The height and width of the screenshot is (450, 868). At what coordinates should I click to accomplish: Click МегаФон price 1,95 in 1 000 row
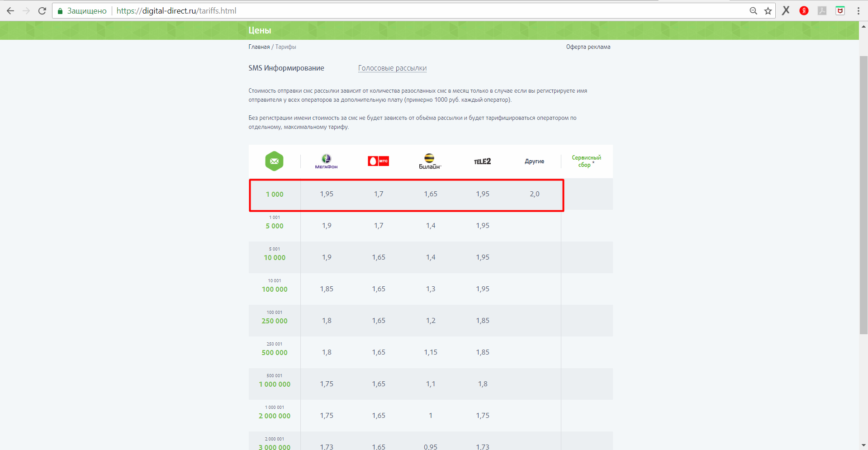point(327,194)
